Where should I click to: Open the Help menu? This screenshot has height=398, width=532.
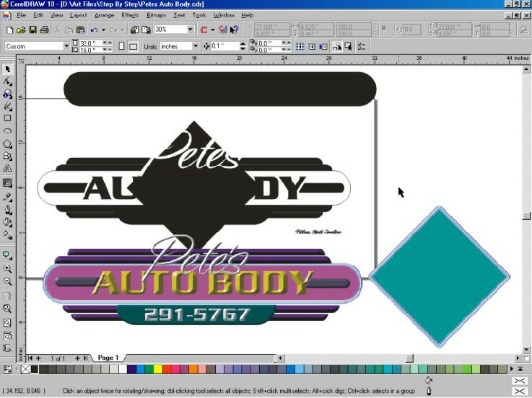pos(248,15)
